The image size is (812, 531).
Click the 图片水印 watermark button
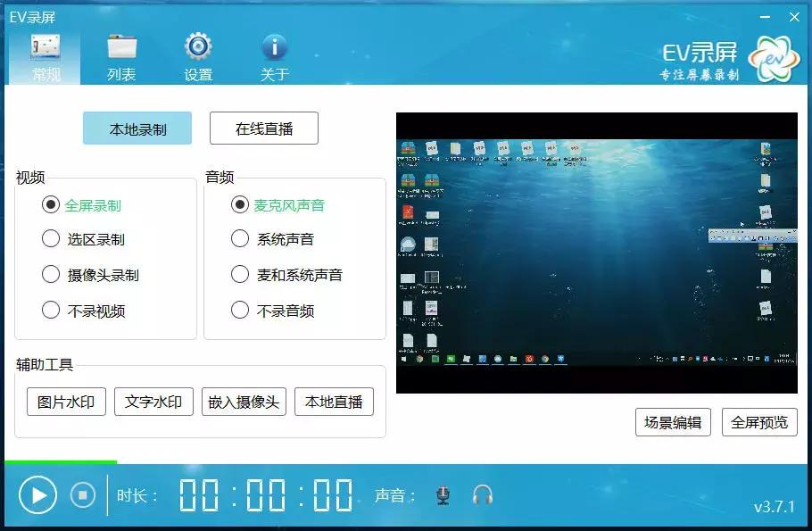64,401
